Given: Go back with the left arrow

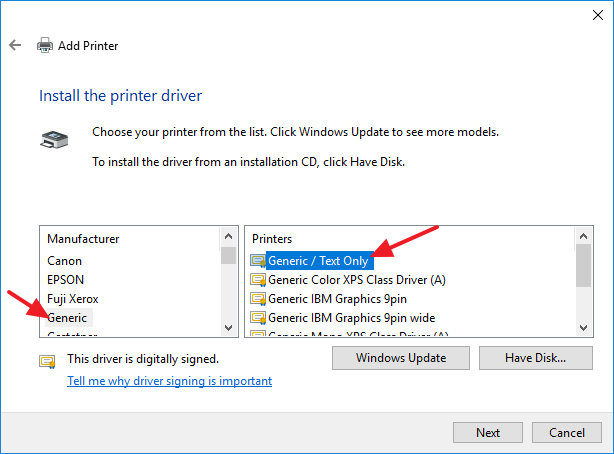Looking at the screenshot, I should point(15,45).
